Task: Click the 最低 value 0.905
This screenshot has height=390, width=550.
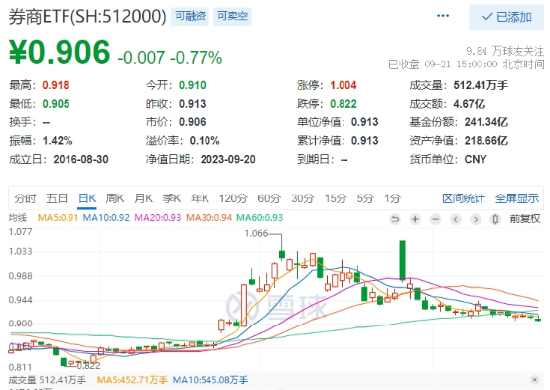Action: click(x=56, y=104)
